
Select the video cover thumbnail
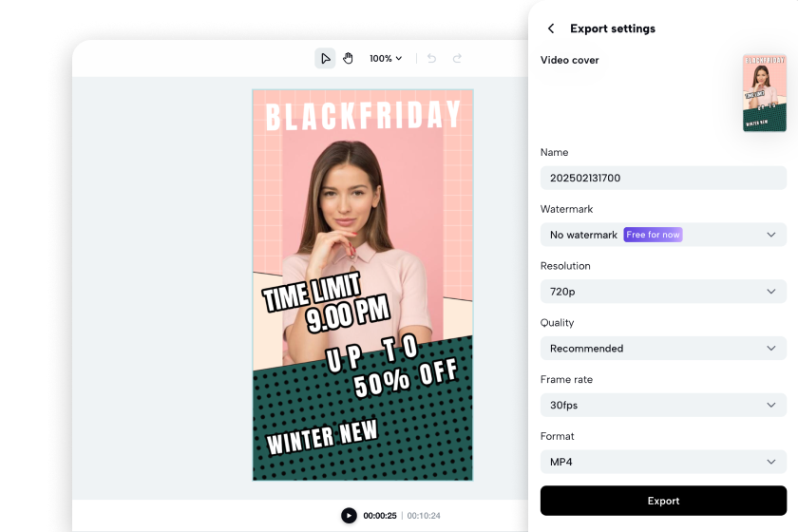tap(764, 93)
